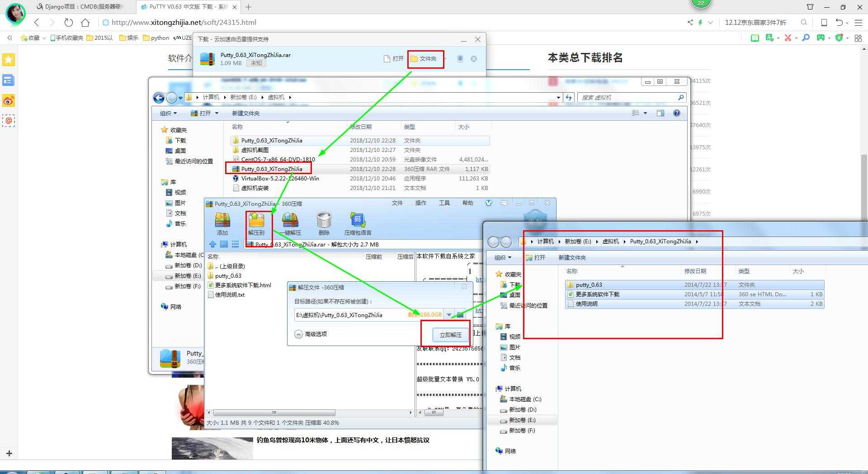Click the 解压到 extract-to icon
Viewport: 868px width, 474px height.
click(x=256, y=224)
